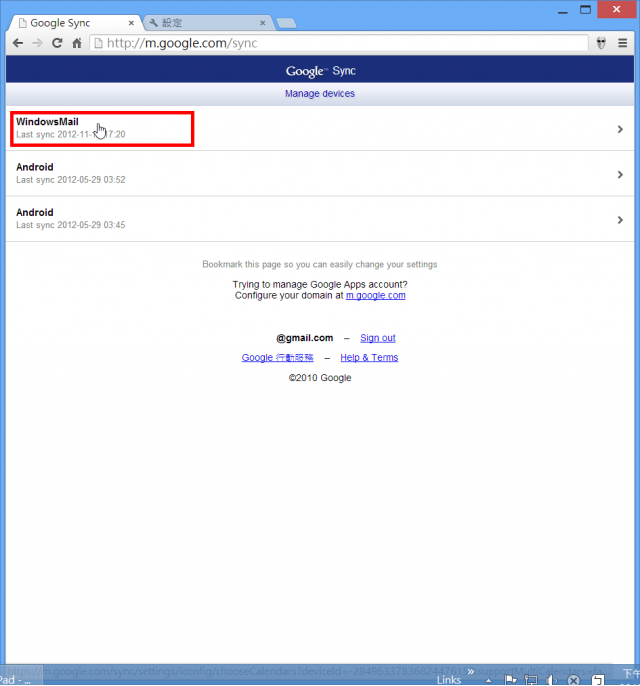Open Android device synced at 03:52

pos(320,174)
